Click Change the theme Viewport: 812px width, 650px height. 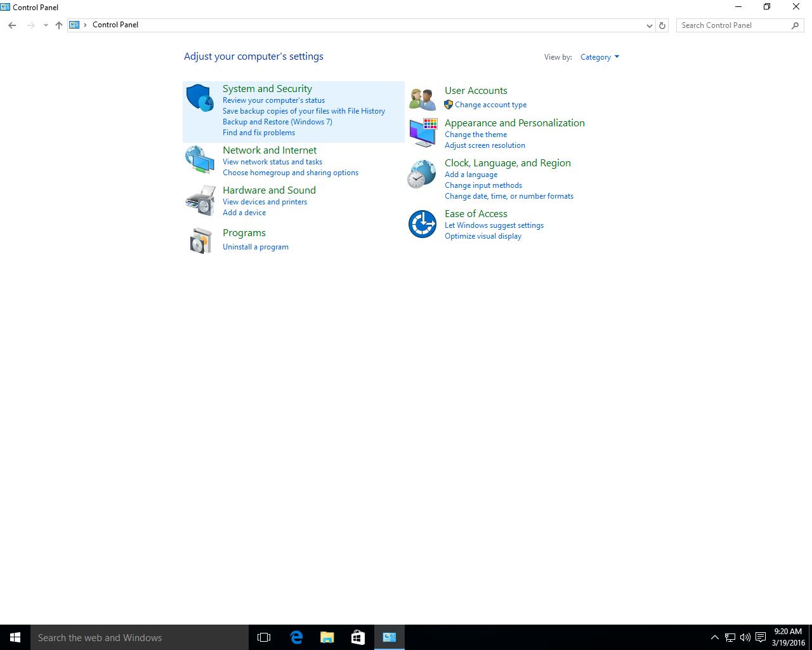pos(476,135)
